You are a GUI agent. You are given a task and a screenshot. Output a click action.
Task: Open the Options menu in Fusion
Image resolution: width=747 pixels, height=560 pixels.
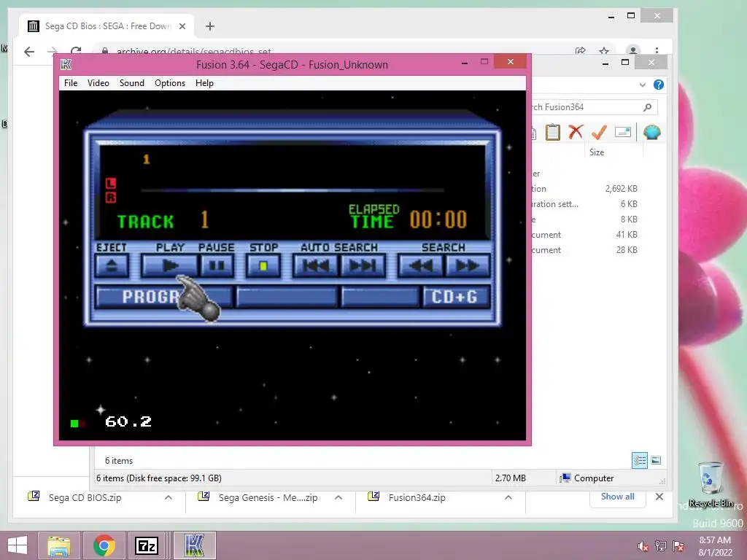pyautogui.click(x=169, y=83)
